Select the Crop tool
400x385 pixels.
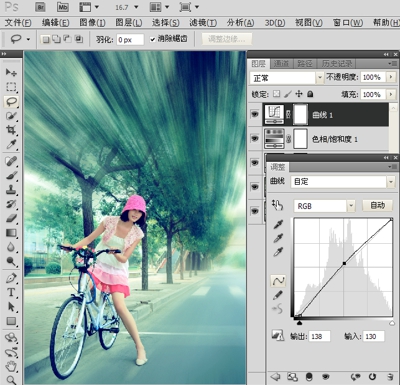click(11, 130)
